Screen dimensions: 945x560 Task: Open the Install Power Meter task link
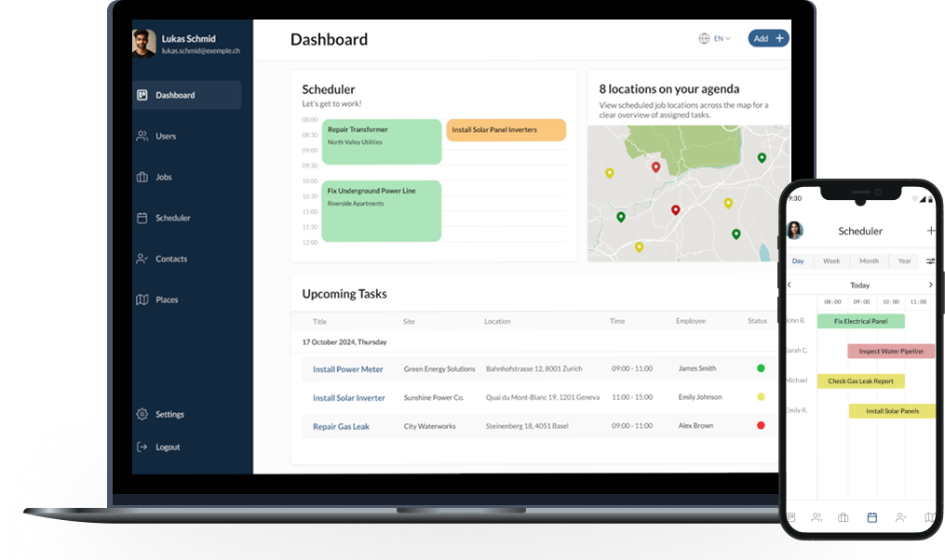click(x=347, y=369)
